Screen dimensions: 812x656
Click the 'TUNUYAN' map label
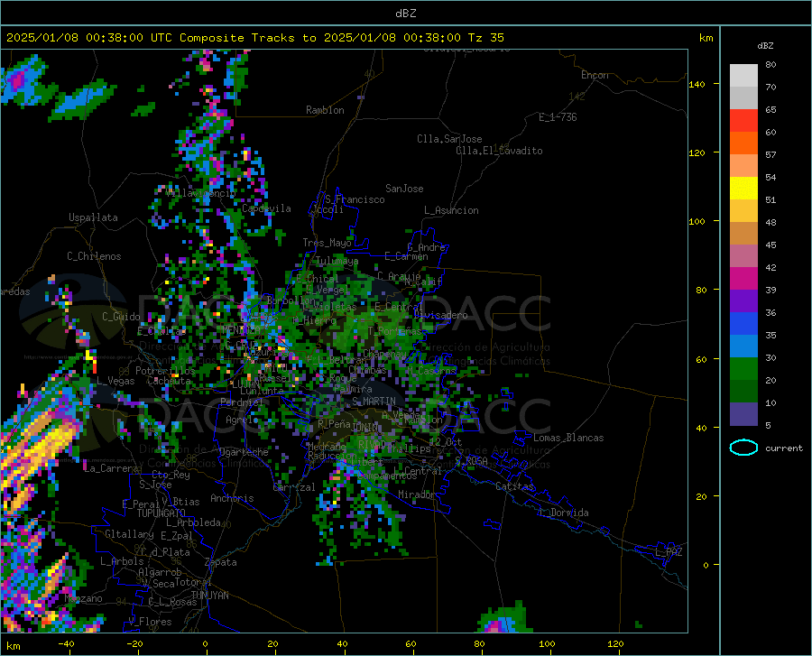pyautogui.click(x=209, y=596)
